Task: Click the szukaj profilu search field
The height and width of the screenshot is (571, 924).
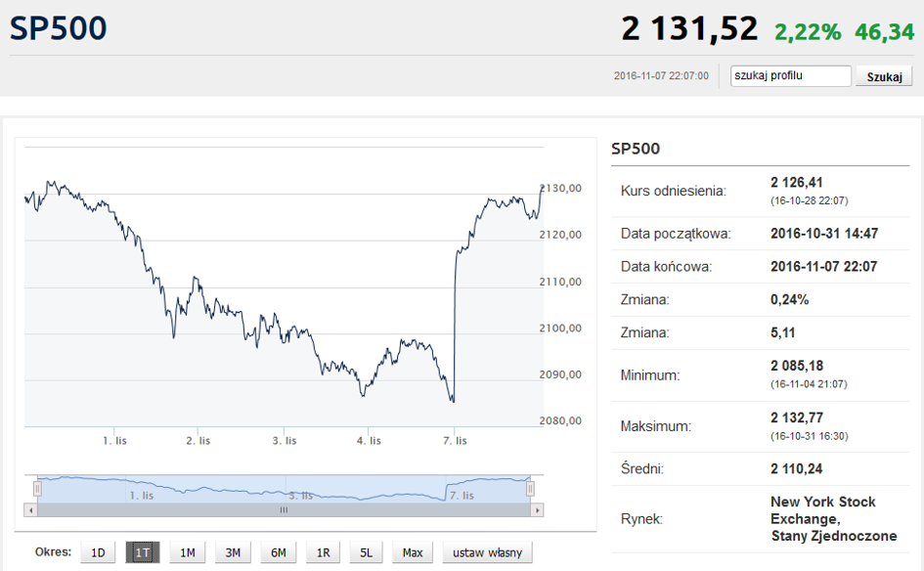Action: (x=791, y=76)
